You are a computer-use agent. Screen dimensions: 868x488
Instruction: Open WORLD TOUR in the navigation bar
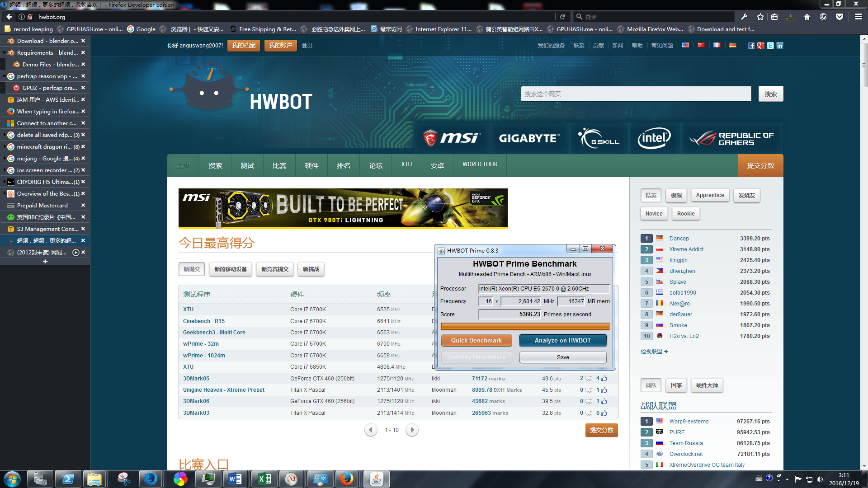pyautogui.click(x=480, y=164)
